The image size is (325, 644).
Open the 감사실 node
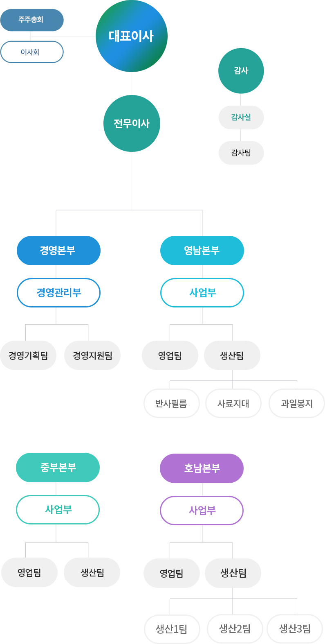pyautogui.click(x=241, y=118)
